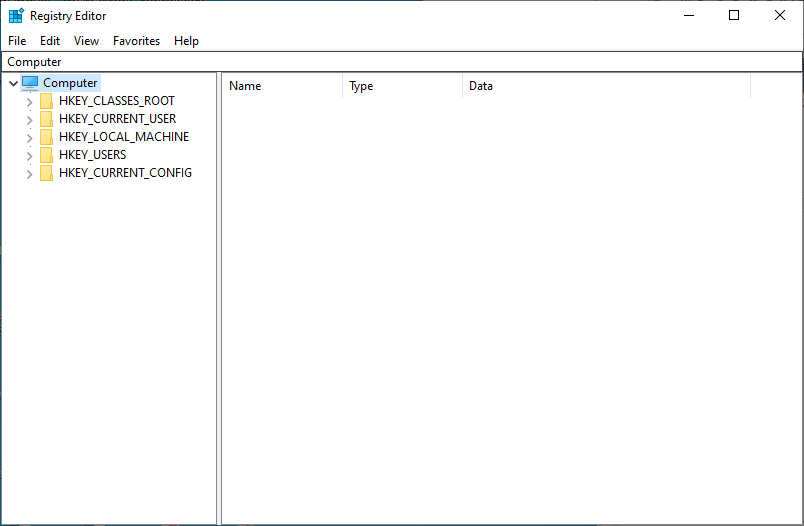The height and width of the screenshot is (526, 804).
Task: Click the HKEY_USERS folder icon
Action: (46, 155)
